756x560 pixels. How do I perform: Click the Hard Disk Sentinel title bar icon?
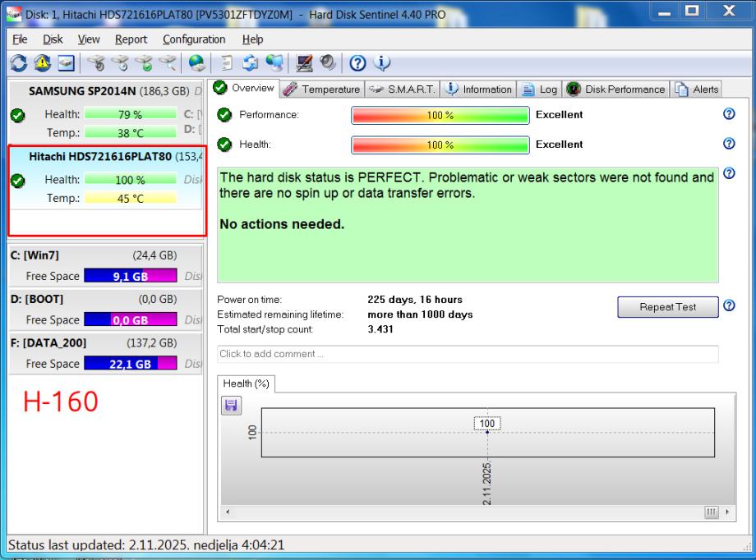14,15
